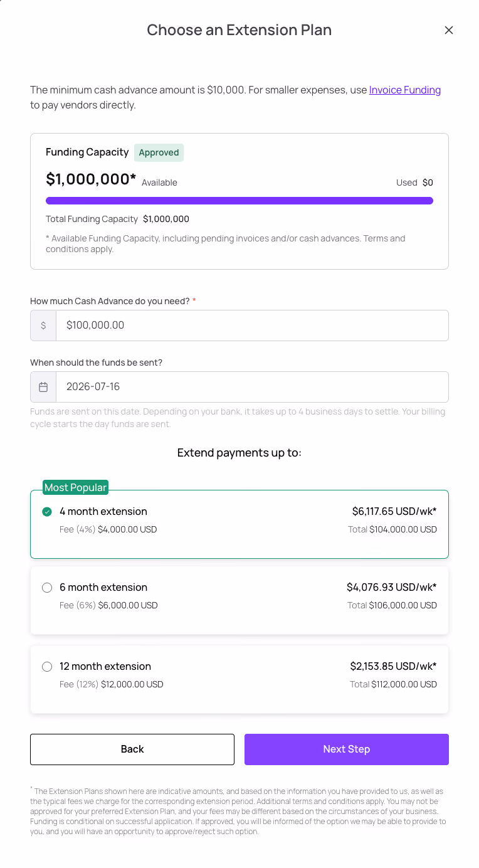Choose the 12 month extension radio button
The image size is (479, 868).
click(47, 667)
